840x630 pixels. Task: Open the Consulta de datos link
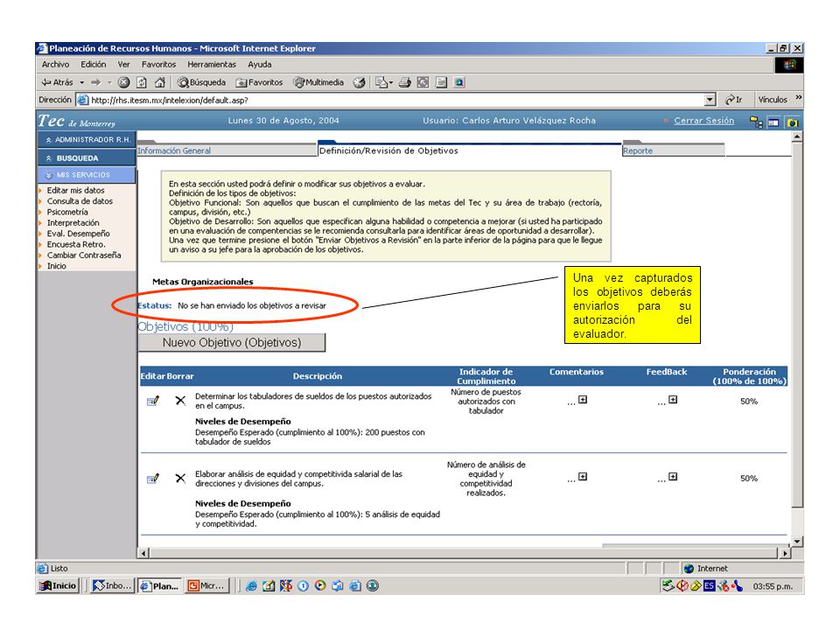(80, 201)
